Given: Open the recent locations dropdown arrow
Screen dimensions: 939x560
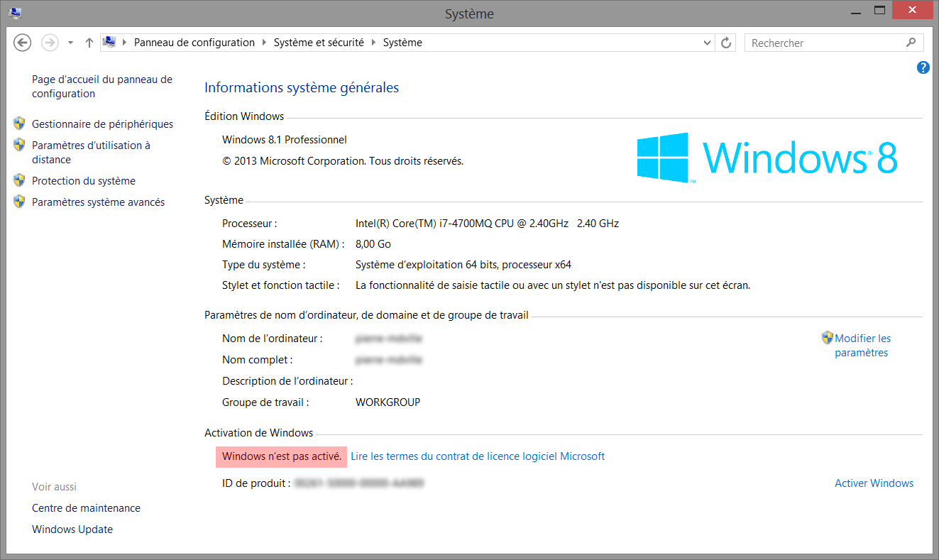Looking at the screenshot, I should [x=70, y=43].
